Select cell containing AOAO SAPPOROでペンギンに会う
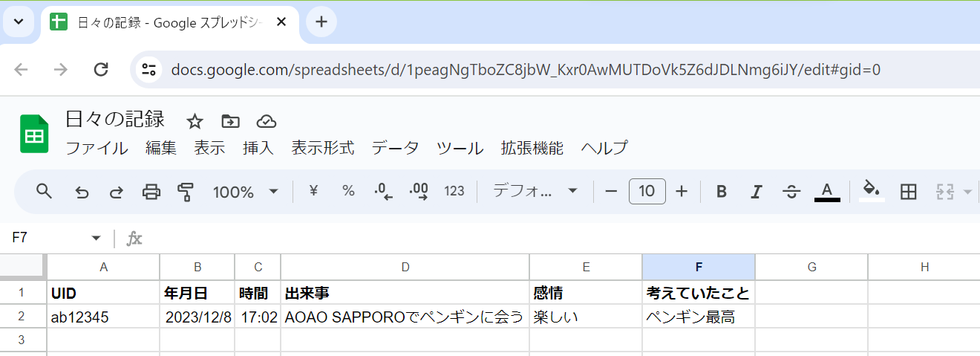The image size is (980, 356). pos(405,317)
